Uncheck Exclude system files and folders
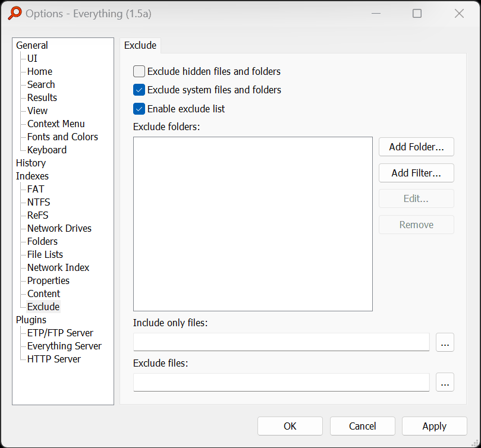Viewport: 481px width, 448px height. pyautogui.click(x=139, y=90)
